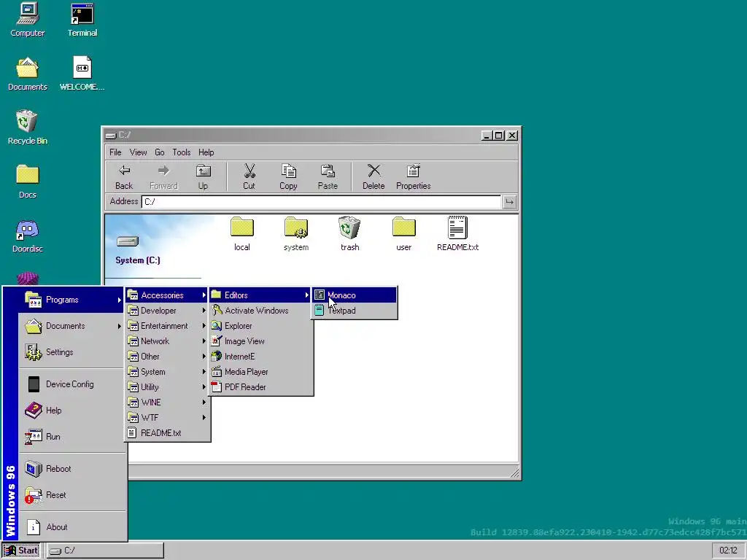Minimize the C:/ Explorer window
The width and height of the screenshot is (747, 560).
[x=487, y=136]
